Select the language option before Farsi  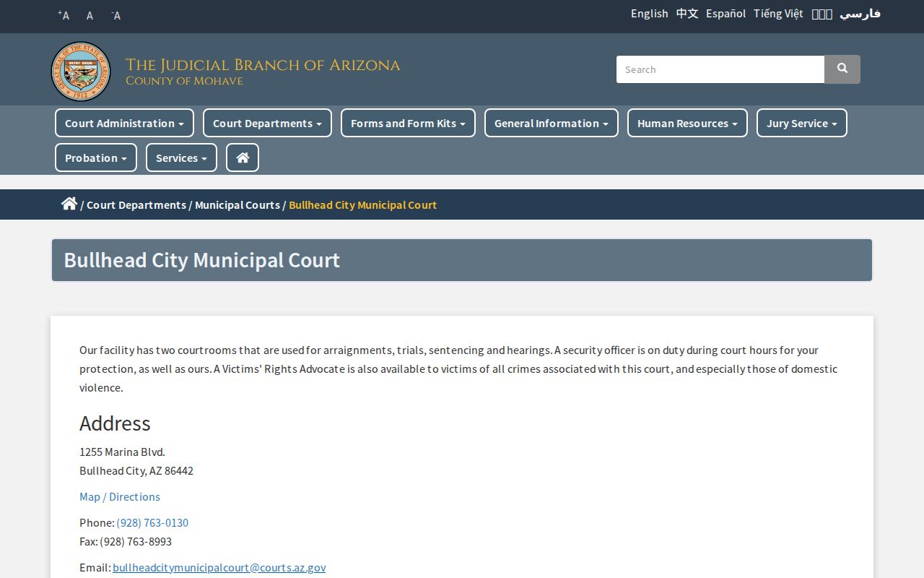pyautogui.click(x=821, y=13)
